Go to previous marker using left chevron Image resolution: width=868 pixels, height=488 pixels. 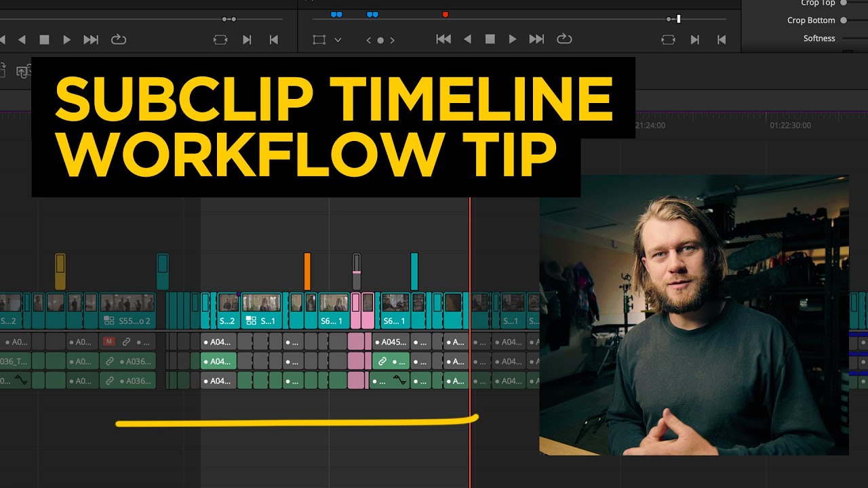click(369, 40)
